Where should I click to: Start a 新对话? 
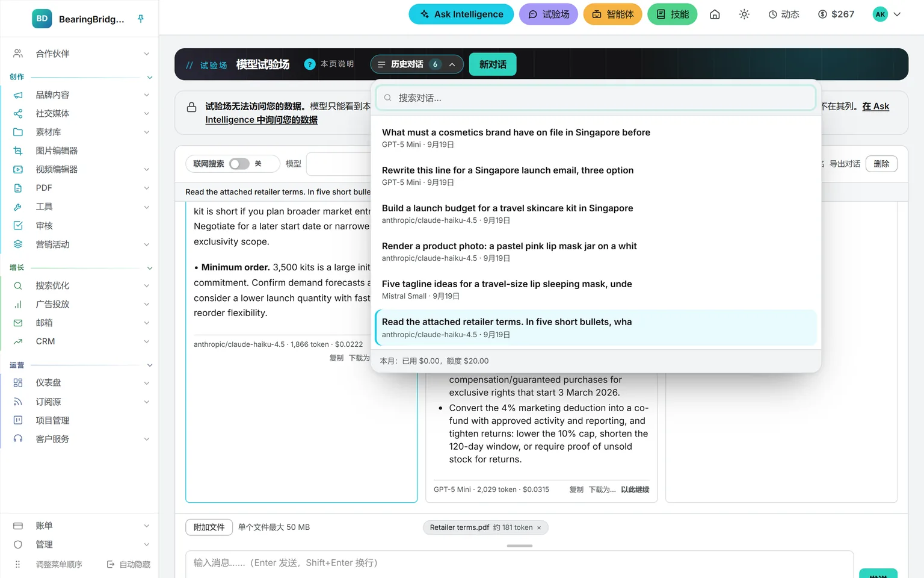[493, 64]
